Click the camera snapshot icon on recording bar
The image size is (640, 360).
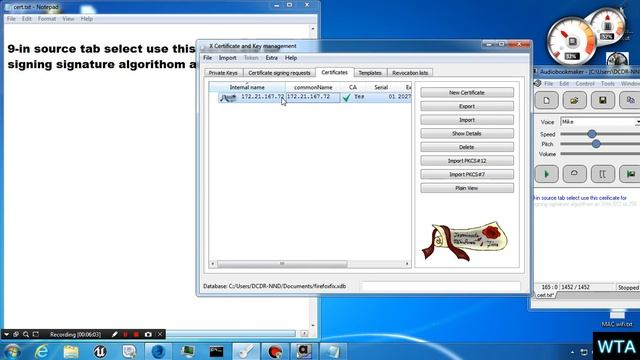click(x=148, y=334)
